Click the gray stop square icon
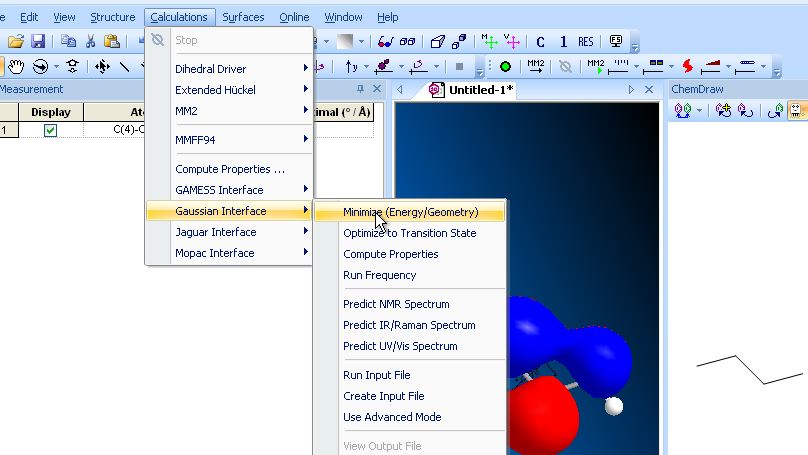 [x=460, y=66]
